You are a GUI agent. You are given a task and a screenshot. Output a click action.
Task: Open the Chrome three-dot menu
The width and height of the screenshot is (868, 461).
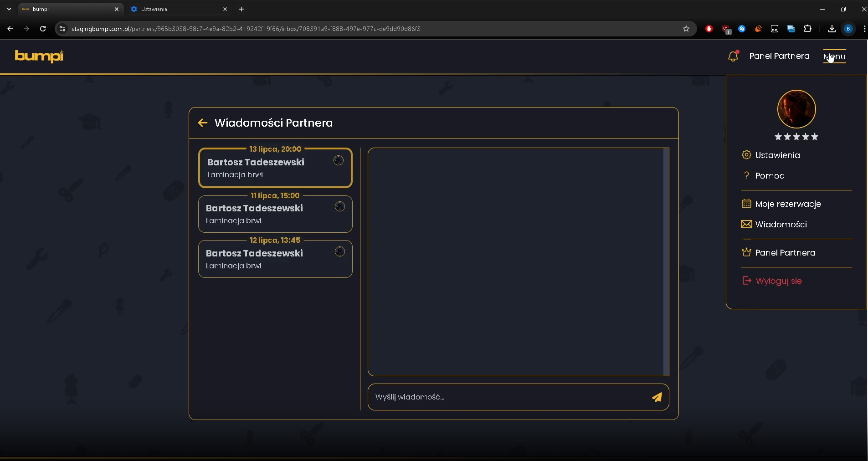864,29
